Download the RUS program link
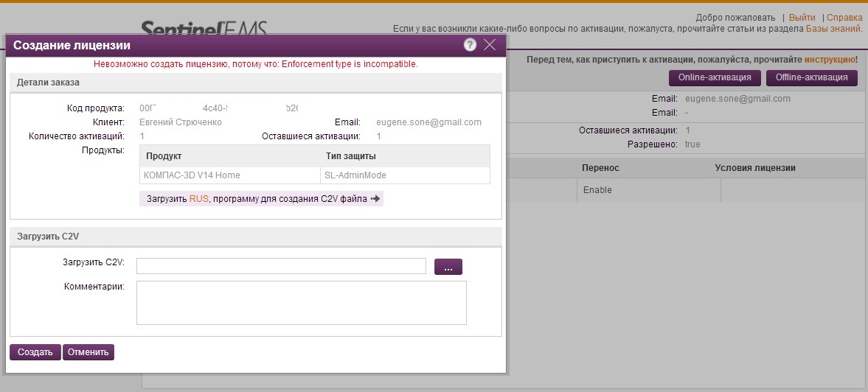The width and height of the screenshot is (868, 392). [198, 199]
